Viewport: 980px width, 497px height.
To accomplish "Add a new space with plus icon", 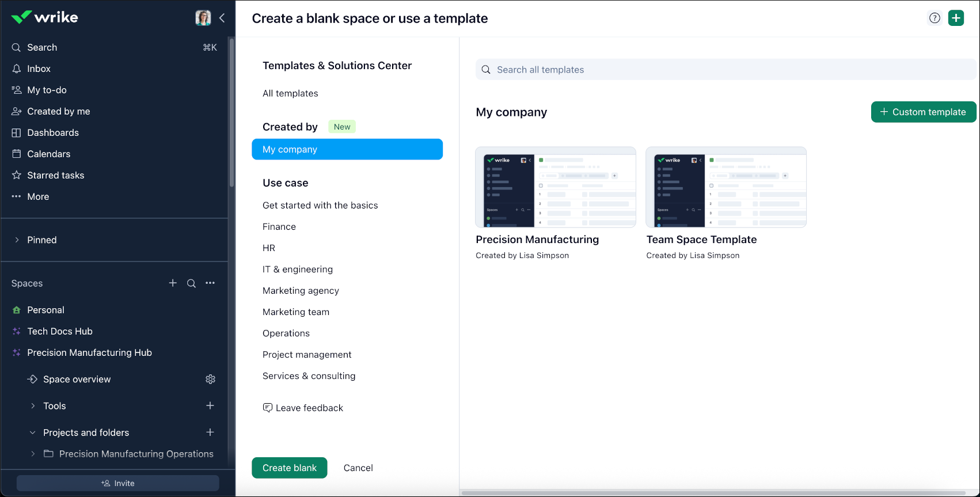I will tap(173, 283).
